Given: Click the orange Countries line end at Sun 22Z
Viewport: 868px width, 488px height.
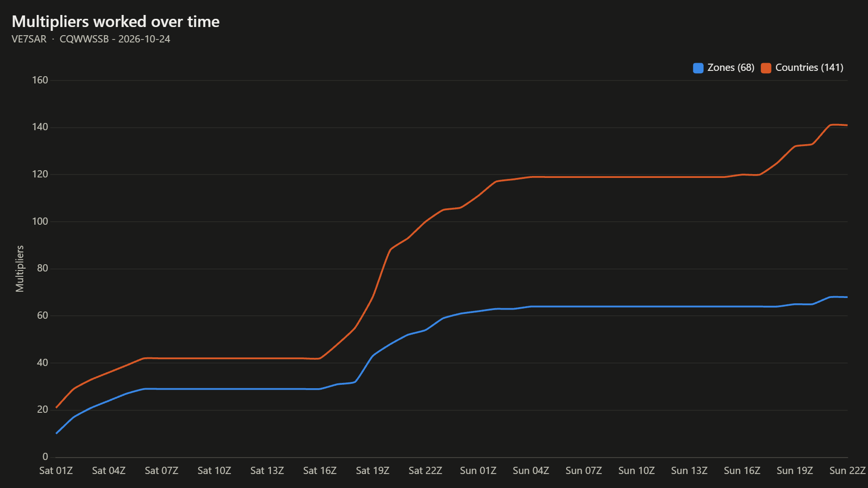Looking at the screenshot, I should click(847, 125).
